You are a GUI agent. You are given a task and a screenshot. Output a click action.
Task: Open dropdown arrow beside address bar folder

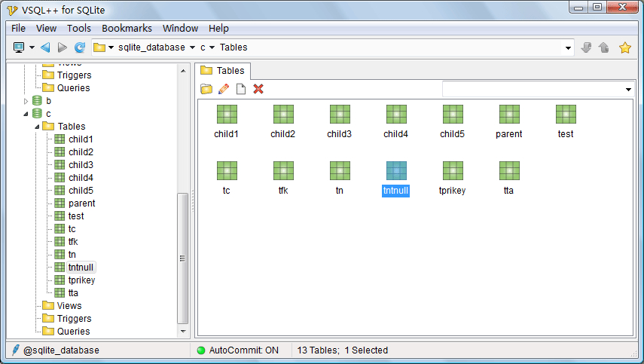(x=111, y=47)
